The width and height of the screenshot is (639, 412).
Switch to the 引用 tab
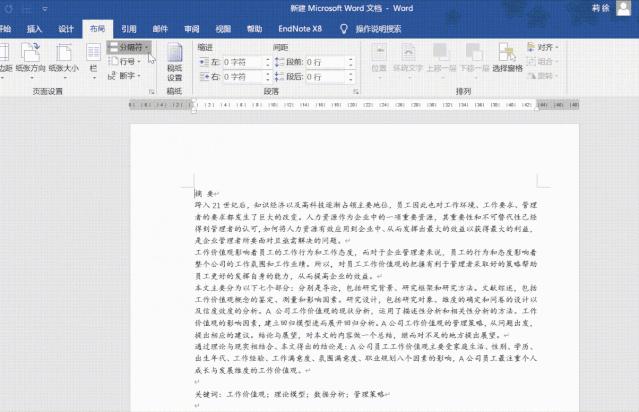tap(129, 29)
